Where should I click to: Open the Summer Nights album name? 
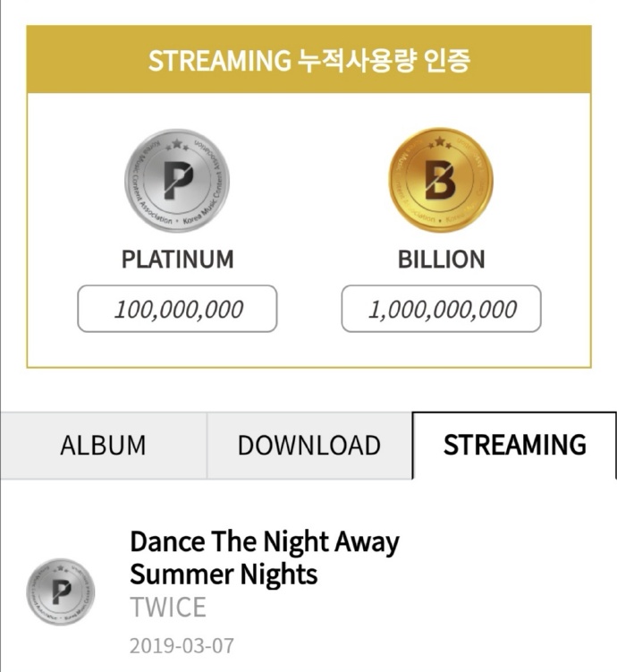point(224,574)
